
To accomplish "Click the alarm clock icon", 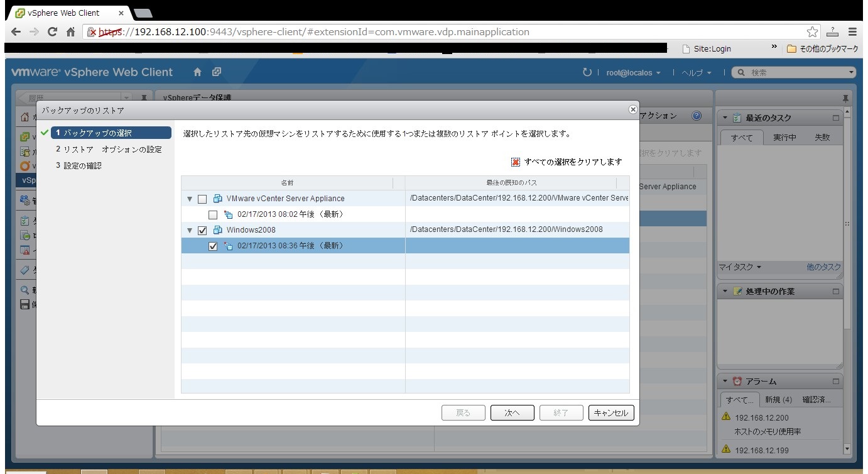I will coord(737,381).
